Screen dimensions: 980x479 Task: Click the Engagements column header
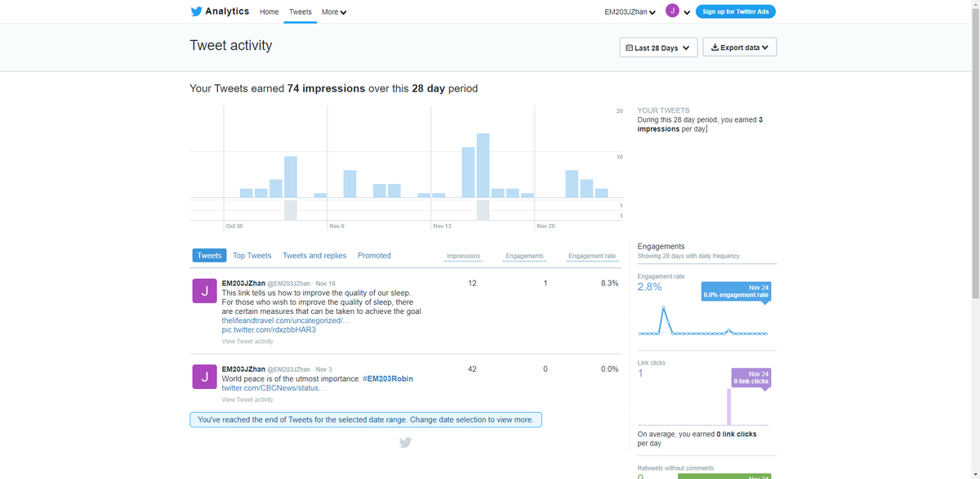[x=524, y=257]
